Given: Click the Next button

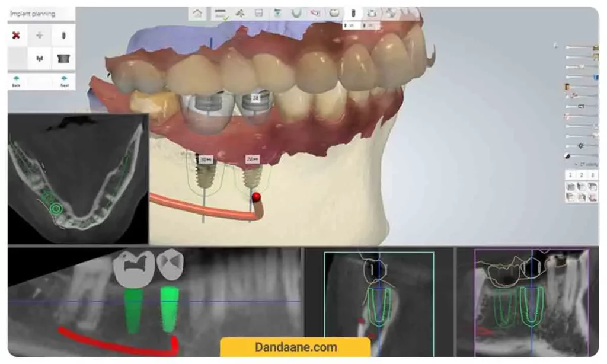Looking at the screenshot, I should pos(63,81).
